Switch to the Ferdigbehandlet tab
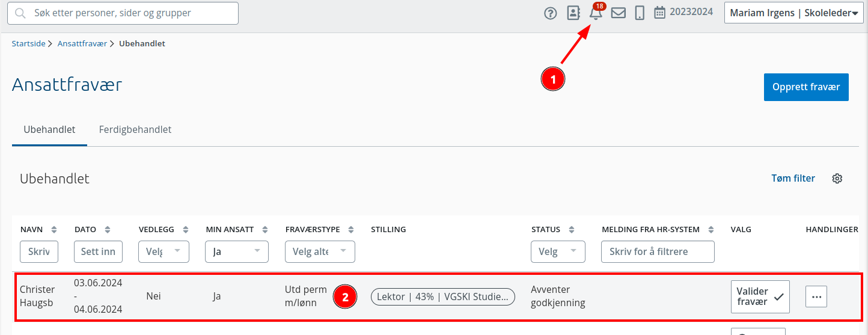Screen dimensions: 868x335 tap(135, 129)
